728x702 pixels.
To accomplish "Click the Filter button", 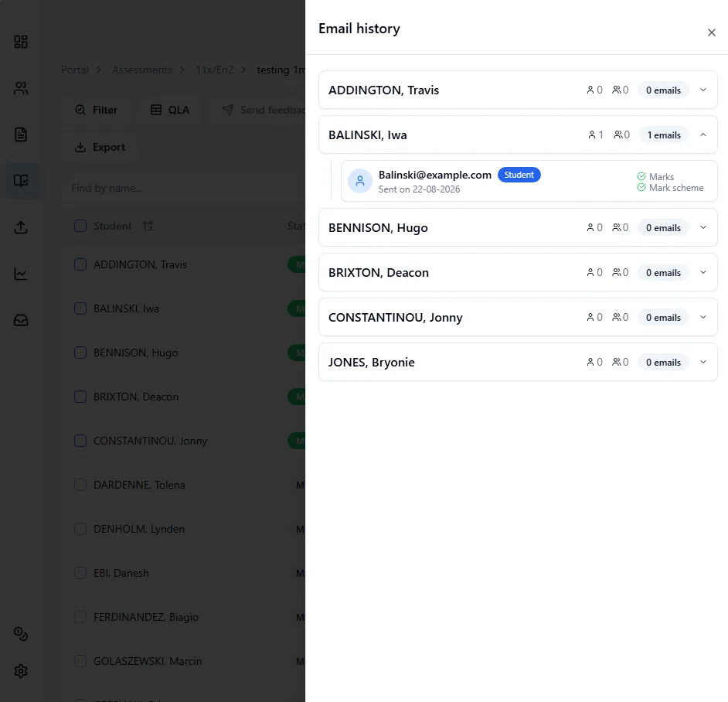I will tap(96, 110).
